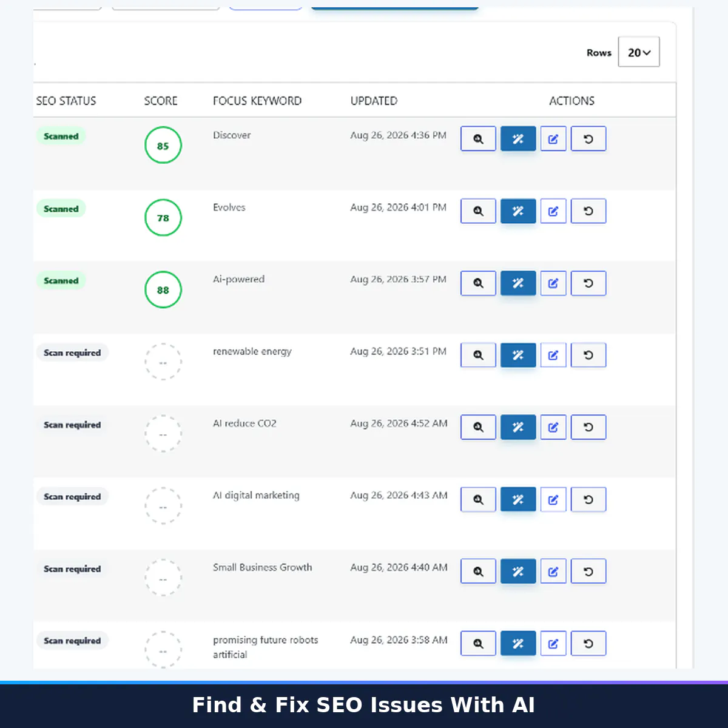Apply AI wand to Ai-powered row
This screenshot has width=728, height=728.
click(x=518, y=283)
